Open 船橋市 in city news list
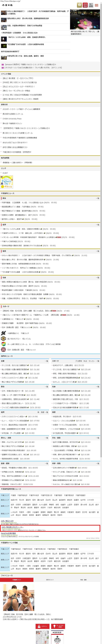Screen dimensions: 102x644 (x=76, y=500)
